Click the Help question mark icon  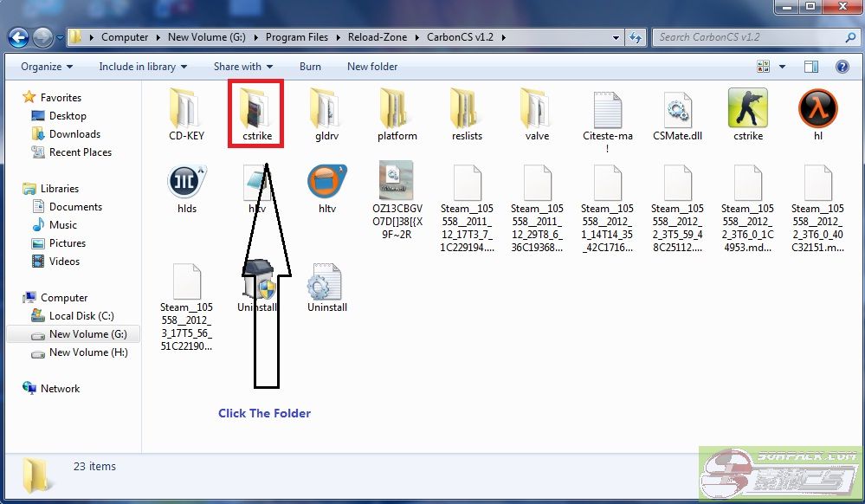842,67
